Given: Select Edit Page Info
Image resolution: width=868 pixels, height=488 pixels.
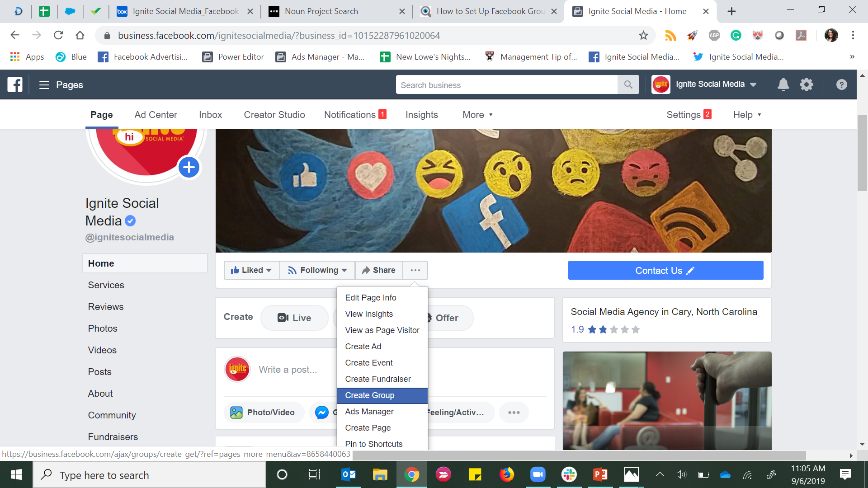Looking at the screenshot, I should (x=382, y=298).
